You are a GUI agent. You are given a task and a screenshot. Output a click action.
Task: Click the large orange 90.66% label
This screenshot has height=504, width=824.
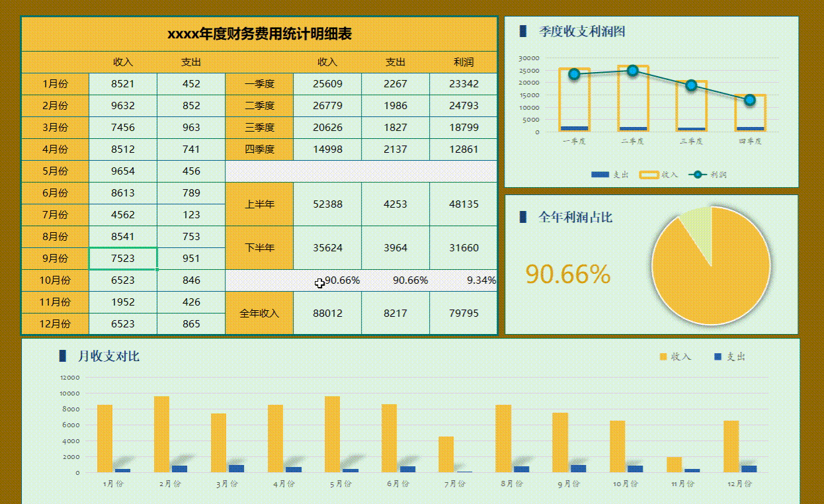567,274
